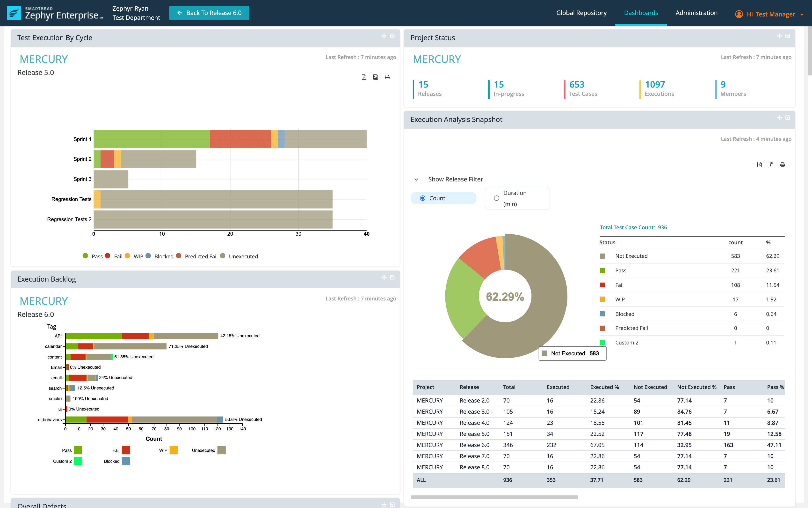
Task: Click the Zephyr Enterprise logo icon
Action: click(x=14, y=13)
